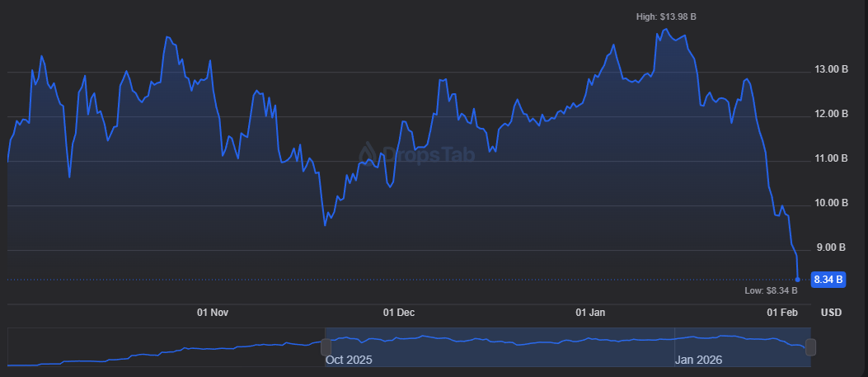This screenshot has width=868, height=377.
Task: Click the 13.00 B y-axis label
Action: [831, 69]
